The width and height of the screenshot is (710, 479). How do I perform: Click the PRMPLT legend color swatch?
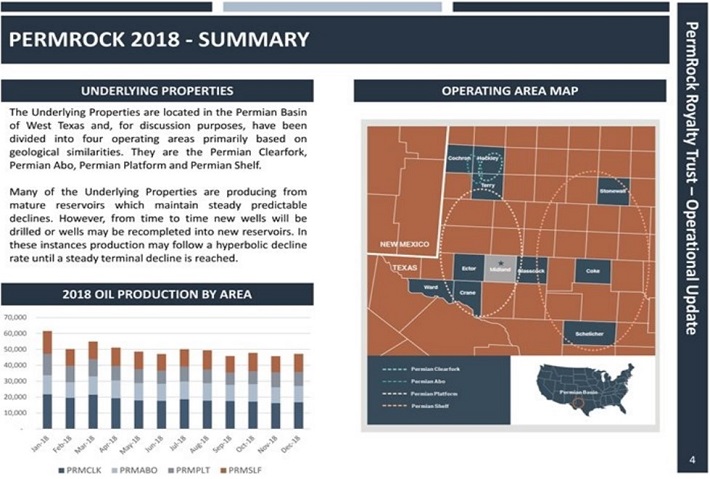[x=171, y=471]
